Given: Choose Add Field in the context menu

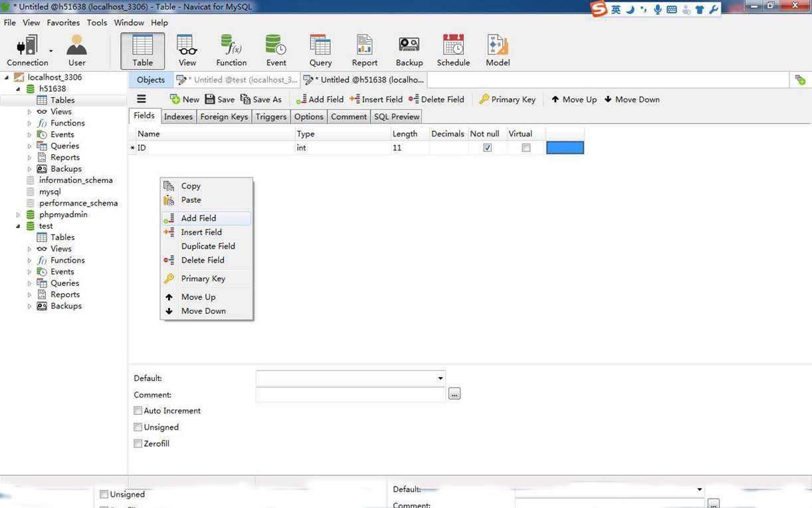Looking at the screenshot, I should [206, 218].
